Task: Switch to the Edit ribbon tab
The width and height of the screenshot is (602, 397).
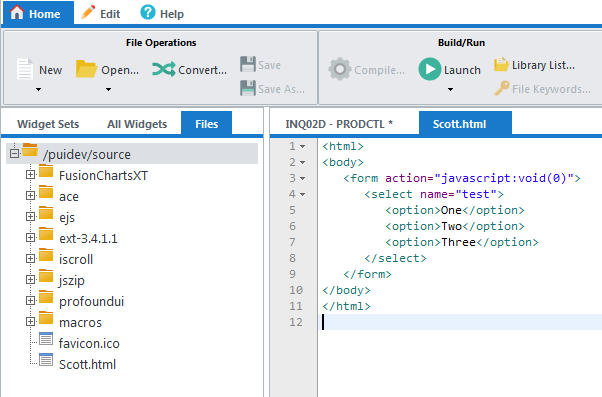Action: [x=101, y=13]
